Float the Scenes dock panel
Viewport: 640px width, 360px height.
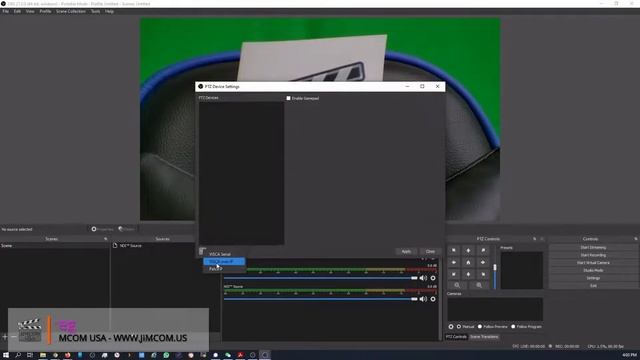[x=106, y=239]
